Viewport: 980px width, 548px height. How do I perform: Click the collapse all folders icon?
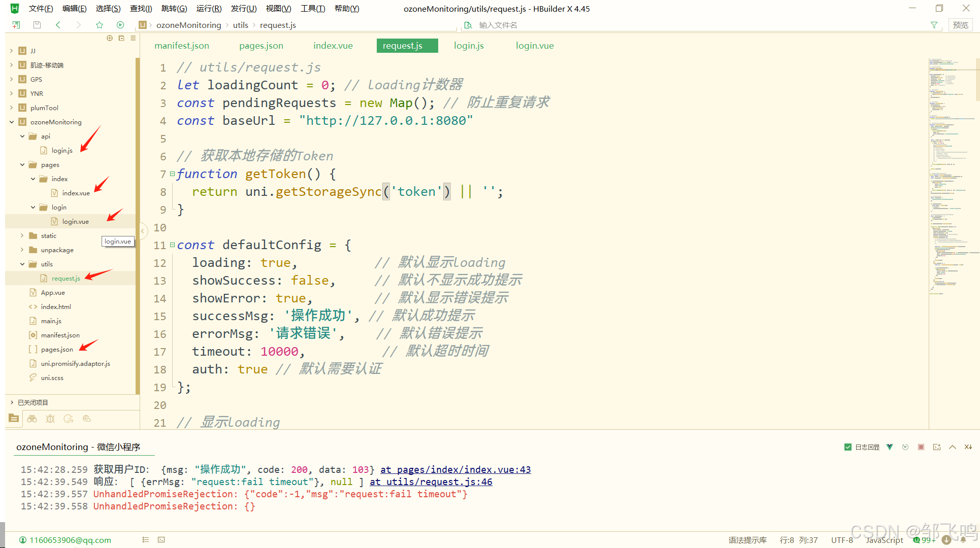click(x=121, y=38)
